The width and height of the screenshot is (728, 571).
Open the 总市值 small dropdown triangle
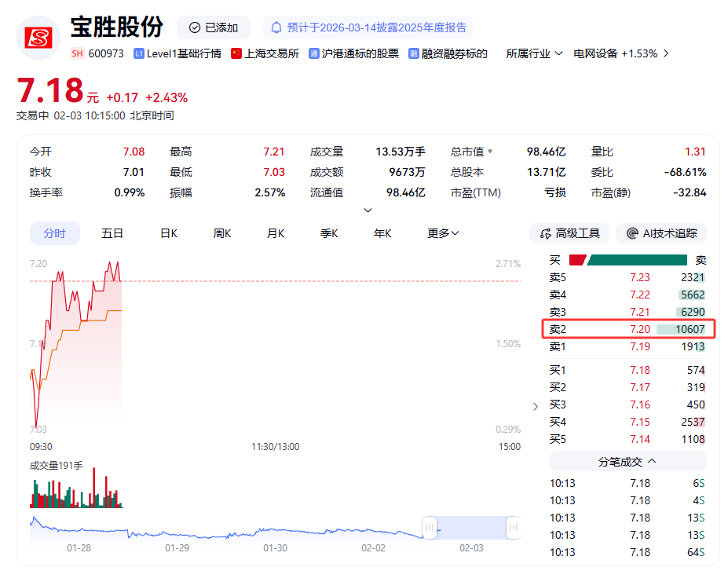490,152
